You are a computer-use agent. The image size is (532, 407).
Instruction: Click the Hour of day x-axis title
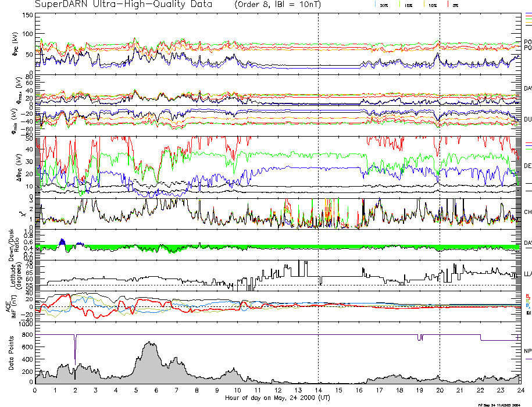(x=277, y=398)
